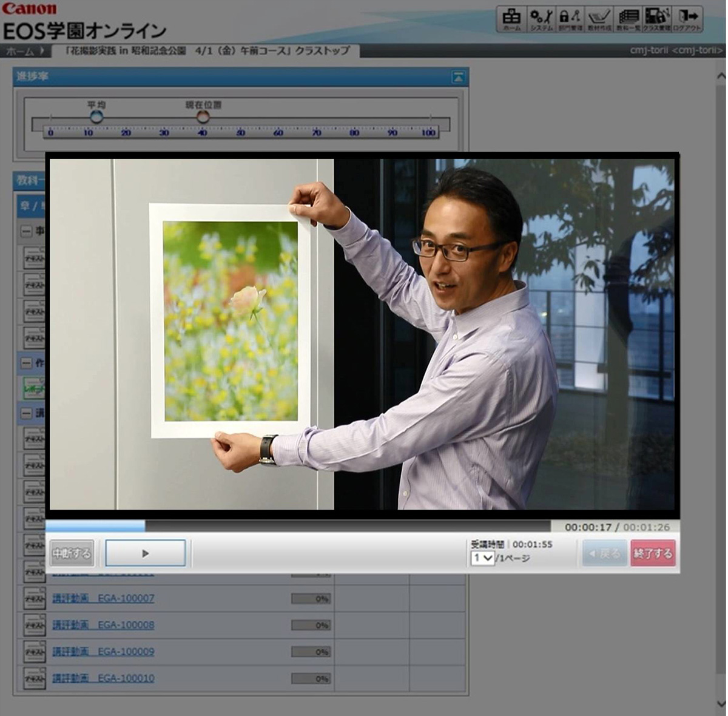Collapse the 進捗率 progress panel
728x716 pixels.
458,77
